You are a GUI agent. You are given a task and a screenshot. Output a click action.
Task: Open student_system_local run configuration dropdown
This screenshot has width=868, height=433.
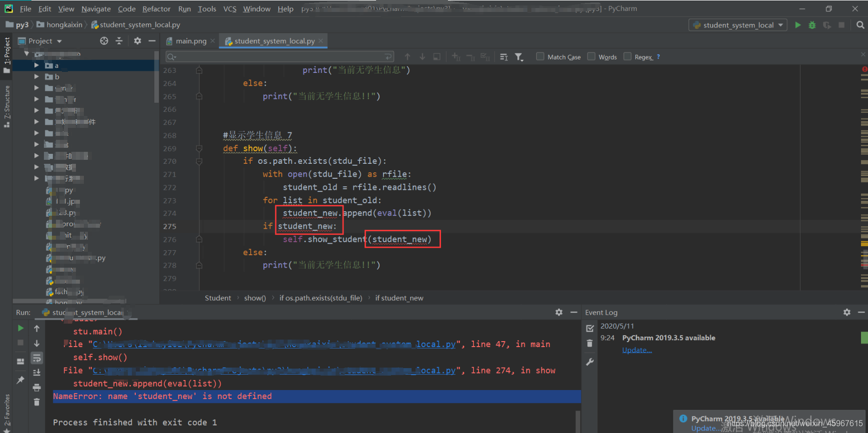click(738, 25)
